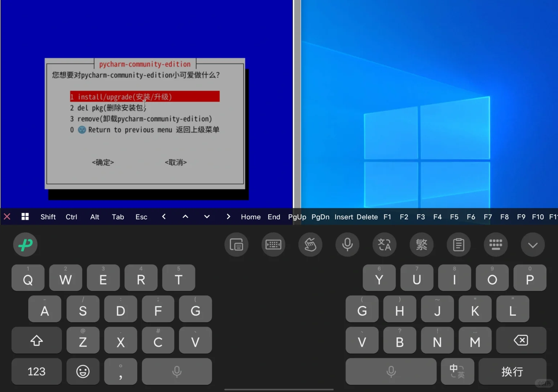This screenshot has height=392, width=558.
Task: Select option 2 del pkg in the dialog
Action: 108,107
